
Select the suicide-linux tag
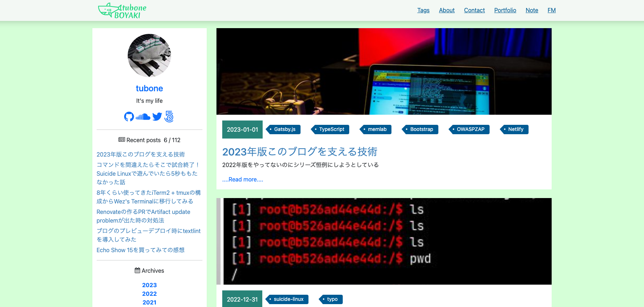(288, 299)
